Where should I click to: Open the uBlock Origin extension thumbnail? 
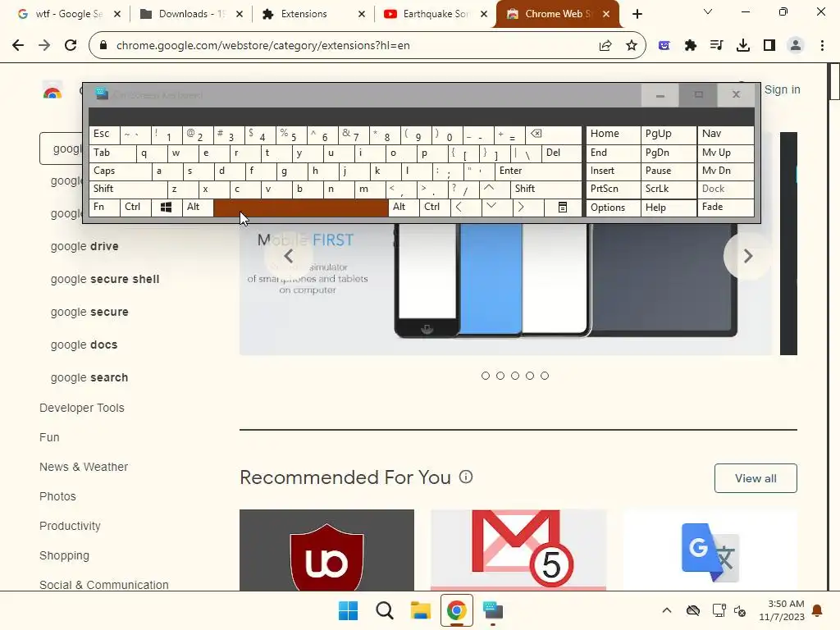(326, 550)
